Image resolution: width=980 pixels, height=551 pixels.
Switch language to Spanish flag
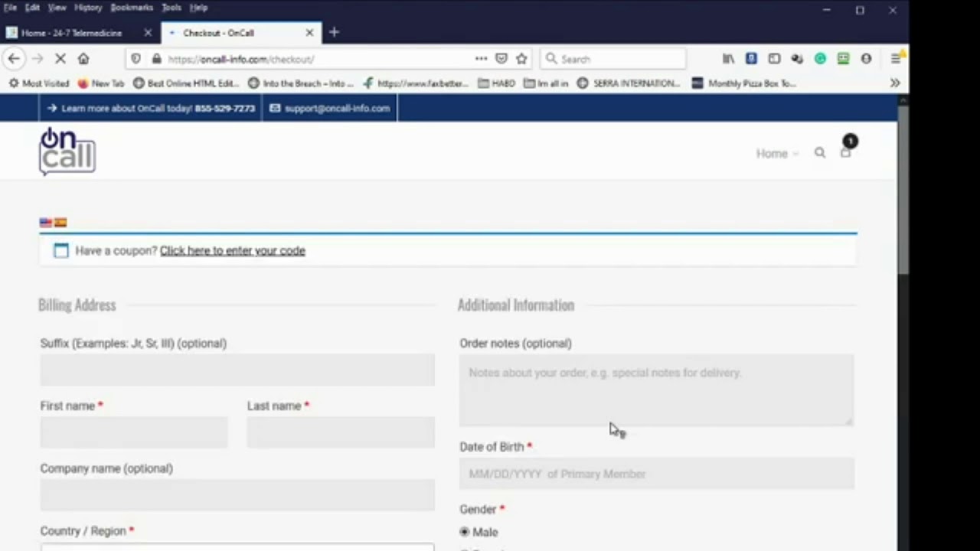click(x=60, y=223)
